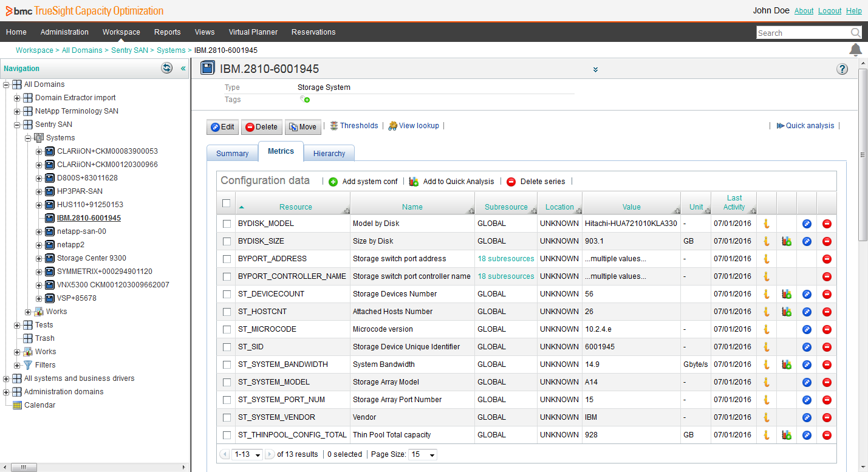The image size is (868, 472).
Task: Open the View lookup link
Action: pos(414,126)
